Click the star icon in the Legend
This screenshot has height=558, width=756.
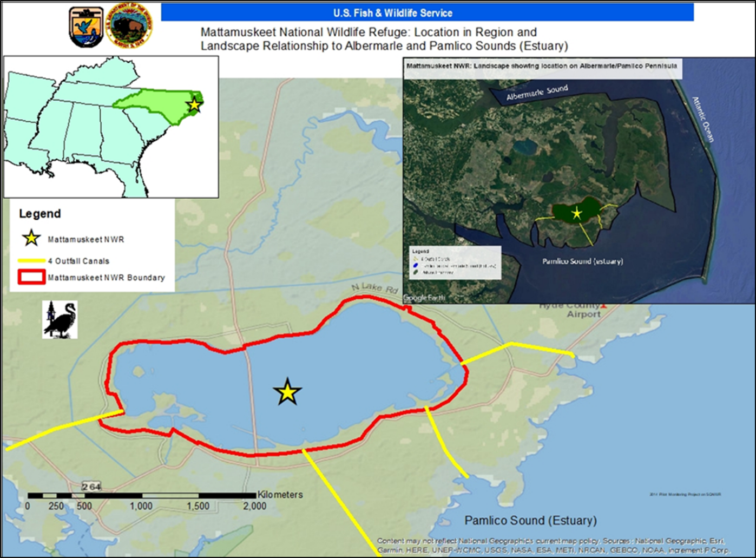[x=31, y=238]
